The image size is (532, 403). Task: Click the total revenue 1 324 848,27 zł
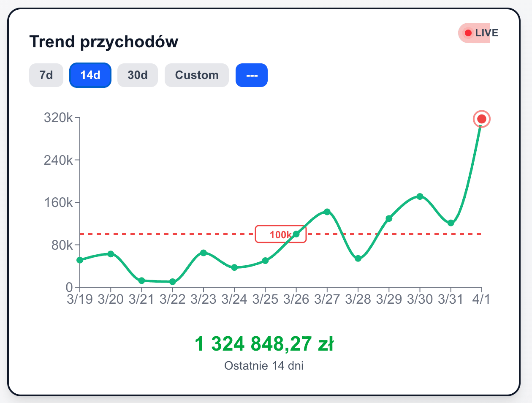pos(264,343)
